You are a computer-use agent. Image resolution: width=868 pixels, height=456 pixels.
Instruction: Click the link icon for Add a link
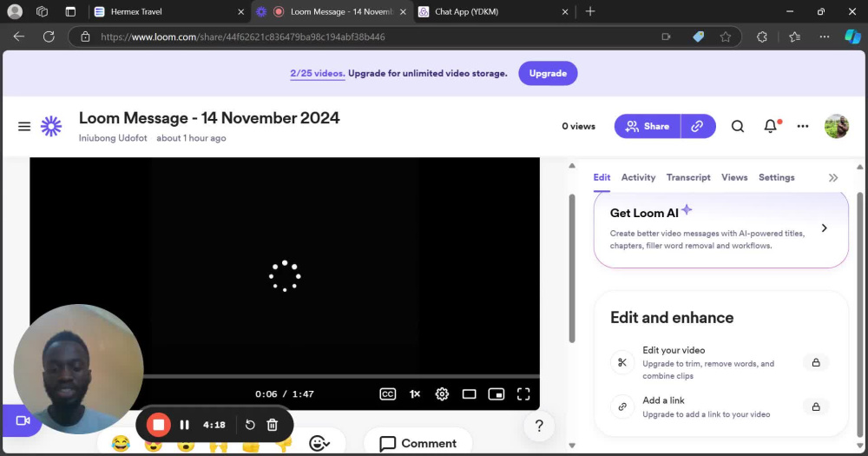pyautogui.click(x=622, y=406)
